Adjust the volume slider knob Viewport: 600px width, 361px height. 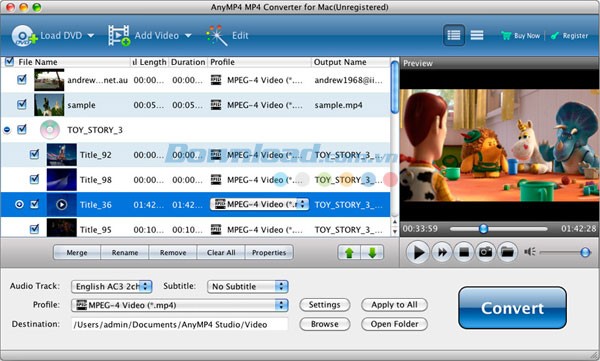(585, 252)
